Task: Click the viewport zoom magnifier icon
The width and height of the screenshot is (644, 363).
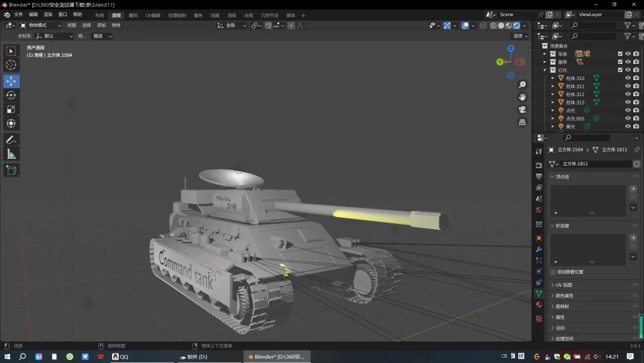Action: 522,85
